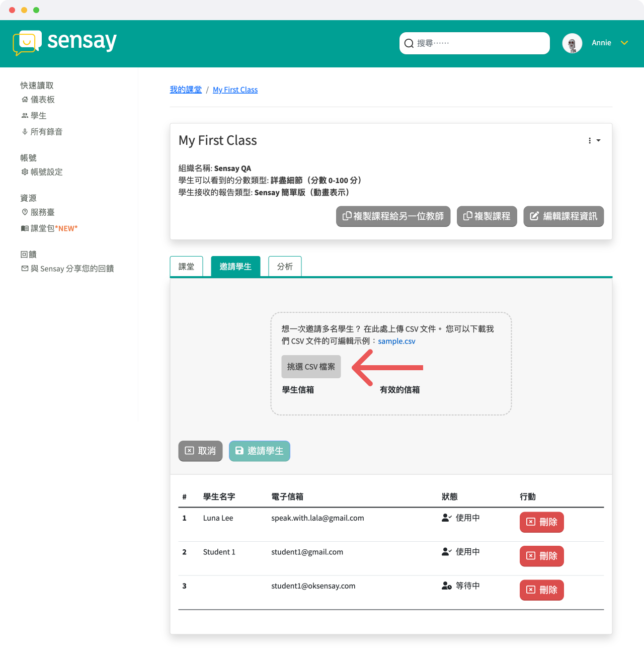The height and width of the screenshot is (669, 644).
Task: Click the 電子信箱 column header
Action: coord(287,497)
